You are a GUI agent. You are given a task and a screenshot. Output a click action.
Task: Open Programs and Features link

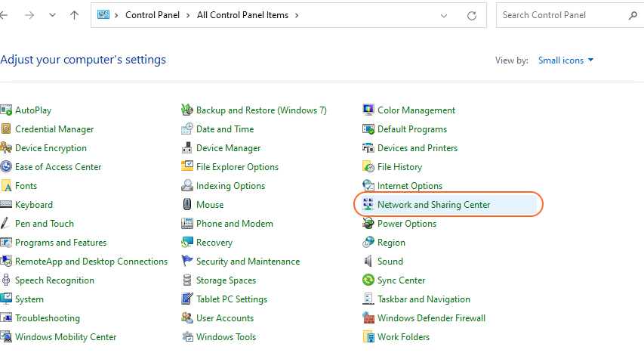61,243
